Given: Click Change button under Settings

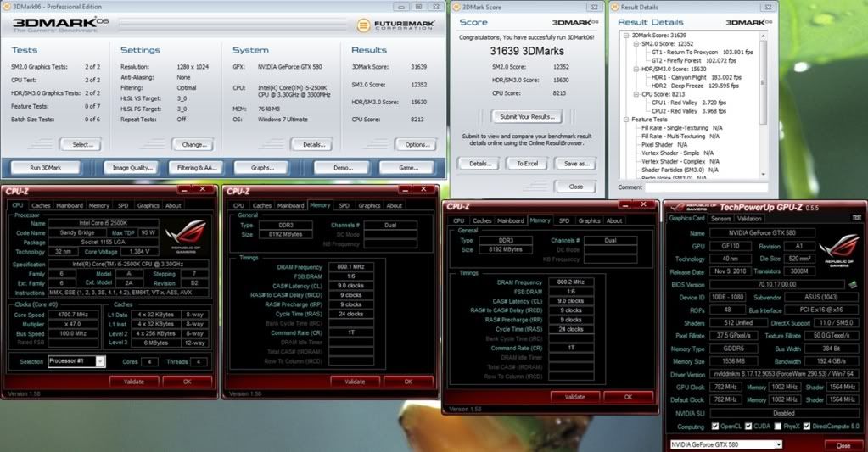Looking at the screenshot, I should (x=193, y=144).
